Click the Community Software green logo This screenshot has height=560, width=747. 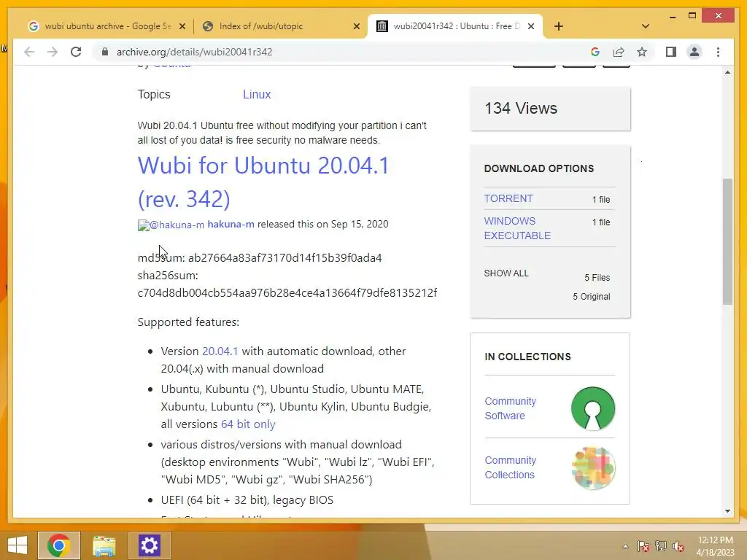click(592, 408)
